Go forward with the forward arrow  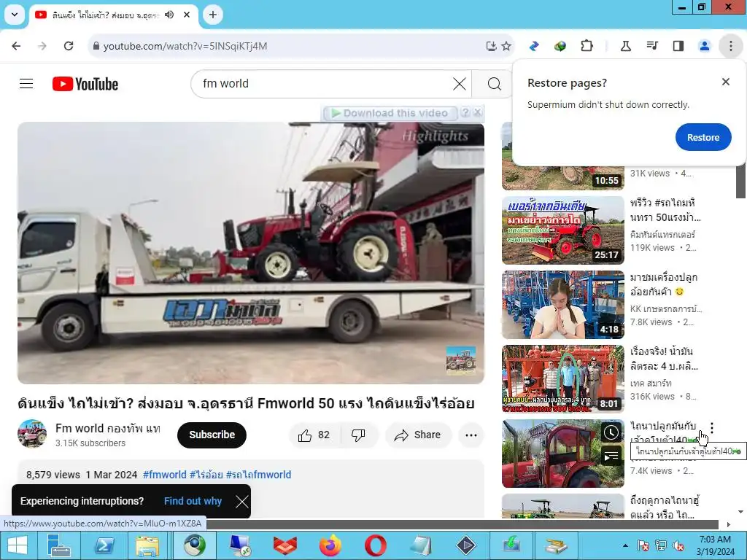point(42,46)
